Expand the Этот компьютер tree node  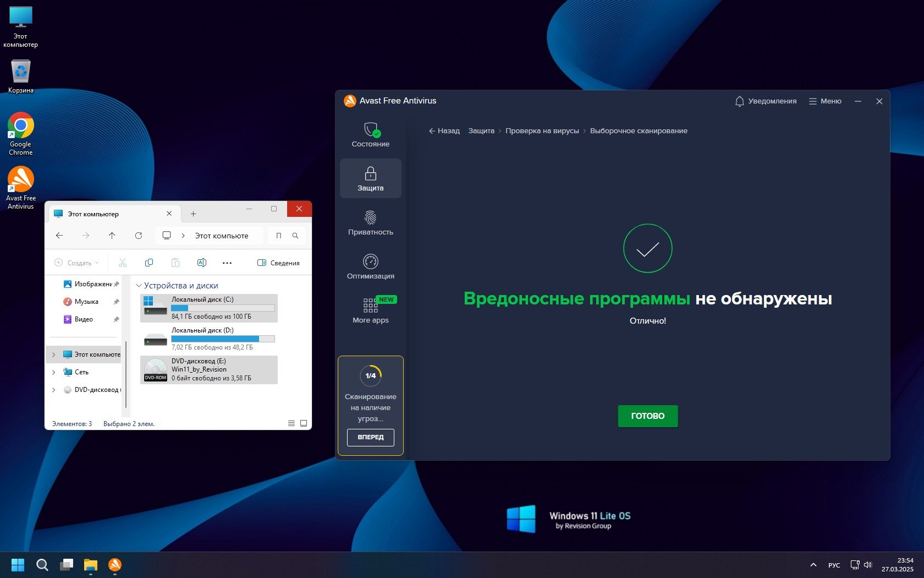(54, 355)
